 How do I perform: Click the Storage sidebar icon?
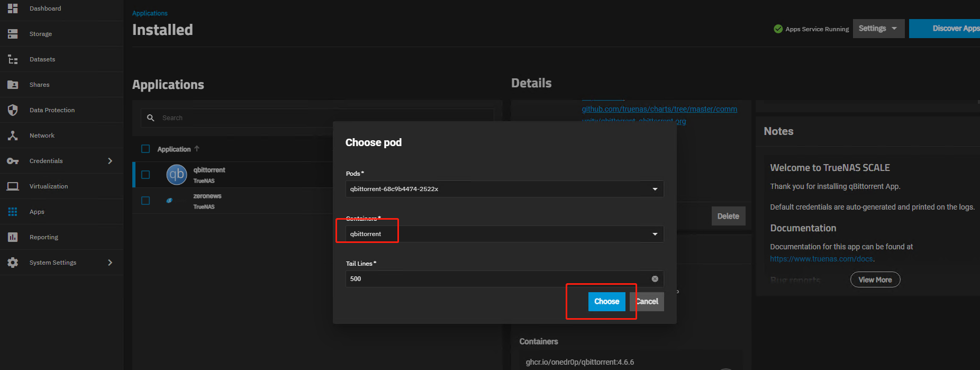tap(13, 34)
